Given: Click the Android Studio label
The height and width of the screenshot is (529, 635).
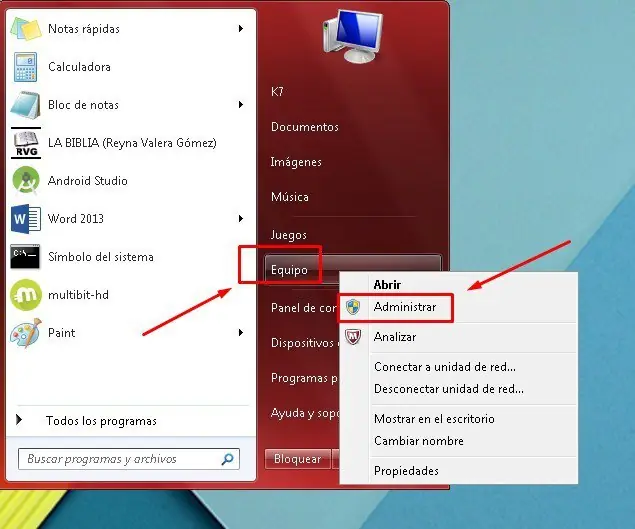Looking at the screenshot, I should pos(88,181).
